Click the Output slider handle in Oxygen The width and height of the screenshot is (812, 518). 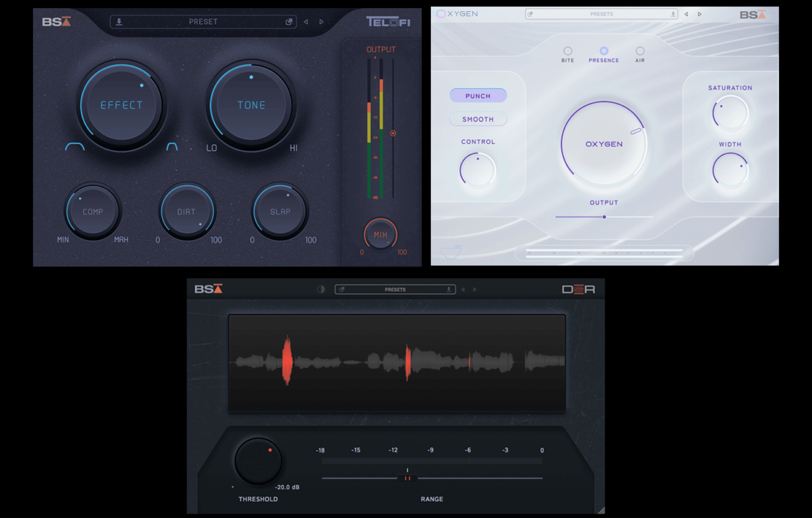click(x=604, y=217)
